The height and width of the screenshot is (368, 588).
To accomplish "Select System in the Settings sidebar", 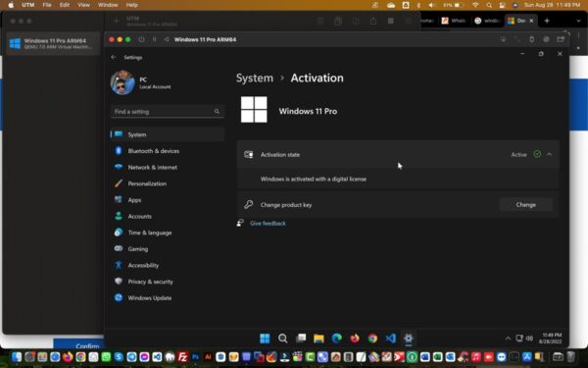I will point(168,134).
